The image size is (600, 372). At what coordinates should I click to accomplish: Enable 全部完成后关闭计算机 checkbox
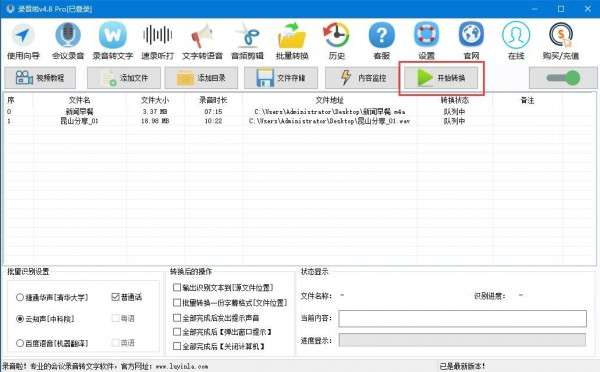point(177,346)
